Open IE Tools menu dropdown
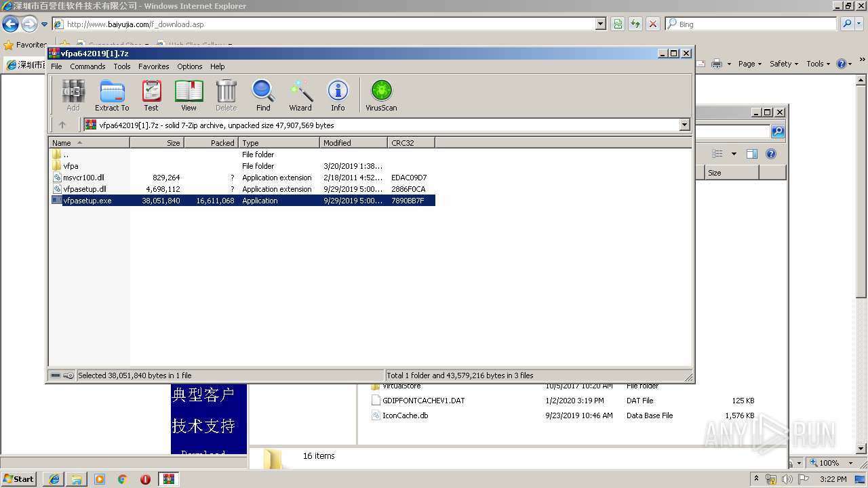 818,64
